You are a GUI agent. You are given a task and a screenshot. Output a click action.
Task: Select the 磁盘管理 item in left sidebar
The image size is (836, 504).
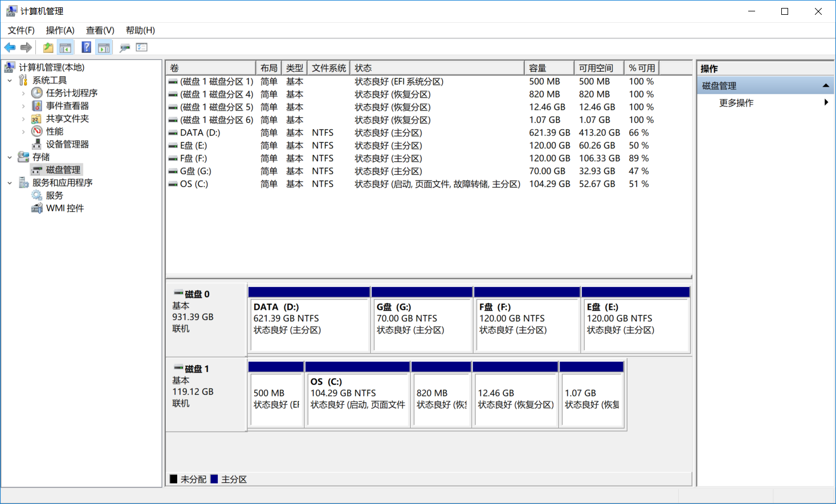63,170
